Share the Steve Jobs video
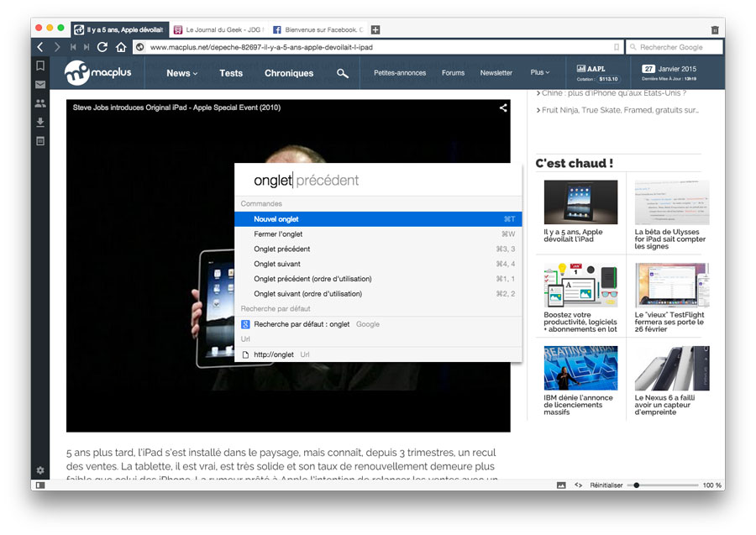This screenshot has width=756, height=535. pos(503,108)
